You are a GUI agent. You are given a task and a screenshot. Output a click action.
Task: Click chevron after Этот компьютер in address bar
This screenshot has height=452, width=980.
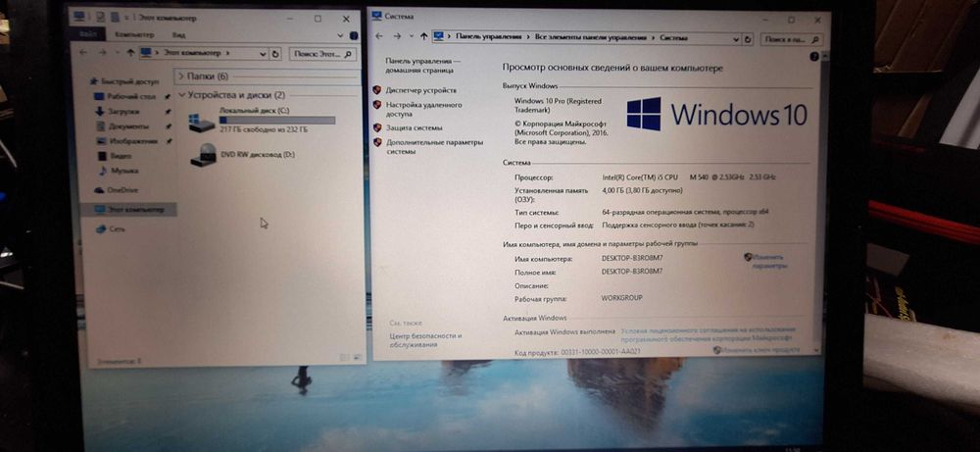click(x=227, y=54)
